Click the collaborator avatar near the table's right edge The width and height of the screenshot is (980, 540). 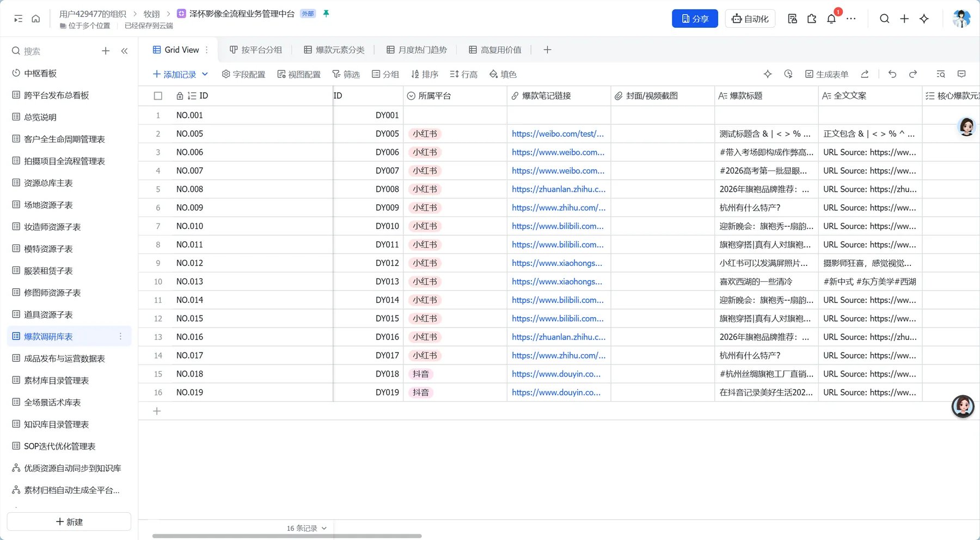pos(967,126)
